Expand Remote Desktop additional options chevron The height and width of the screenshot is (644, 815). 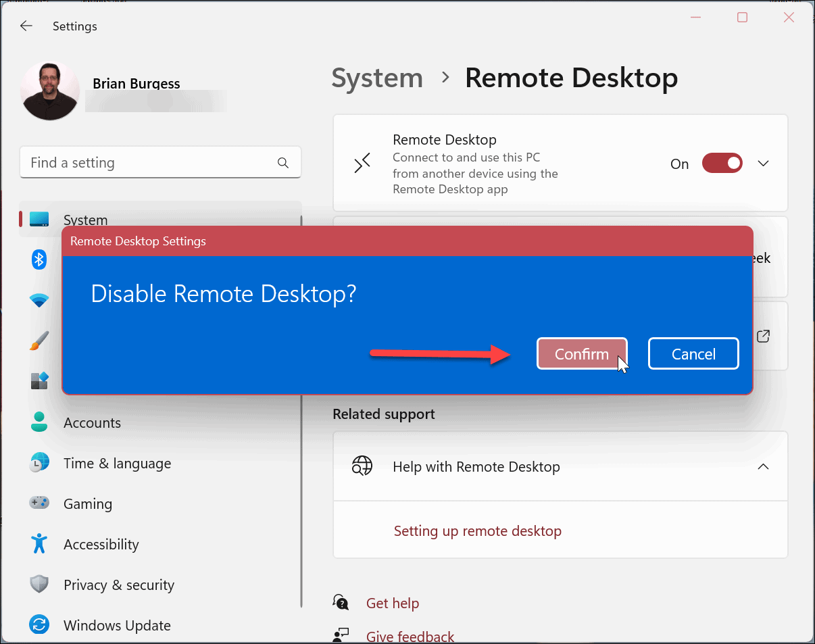763,163
